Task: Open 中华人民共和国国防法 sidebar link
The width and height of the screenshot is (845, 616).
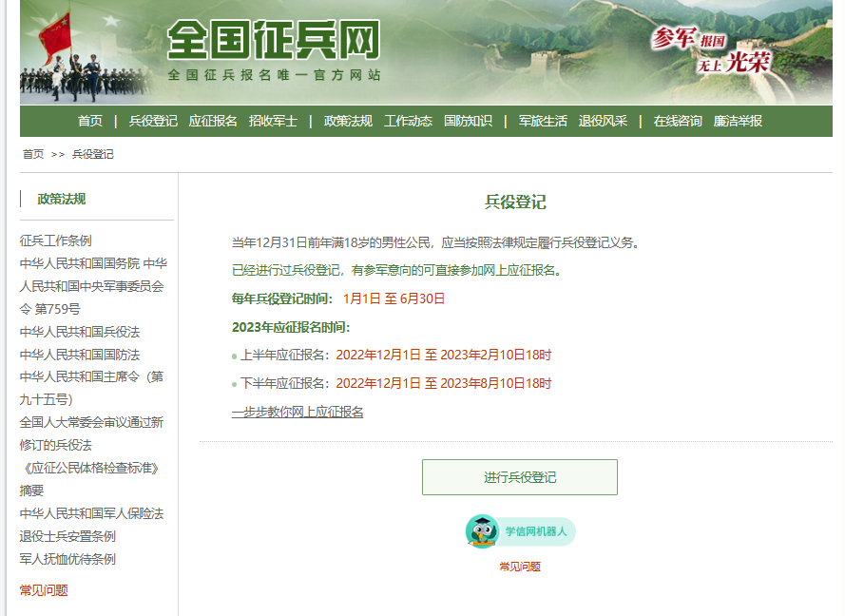Action: click(x=80, y=355)
